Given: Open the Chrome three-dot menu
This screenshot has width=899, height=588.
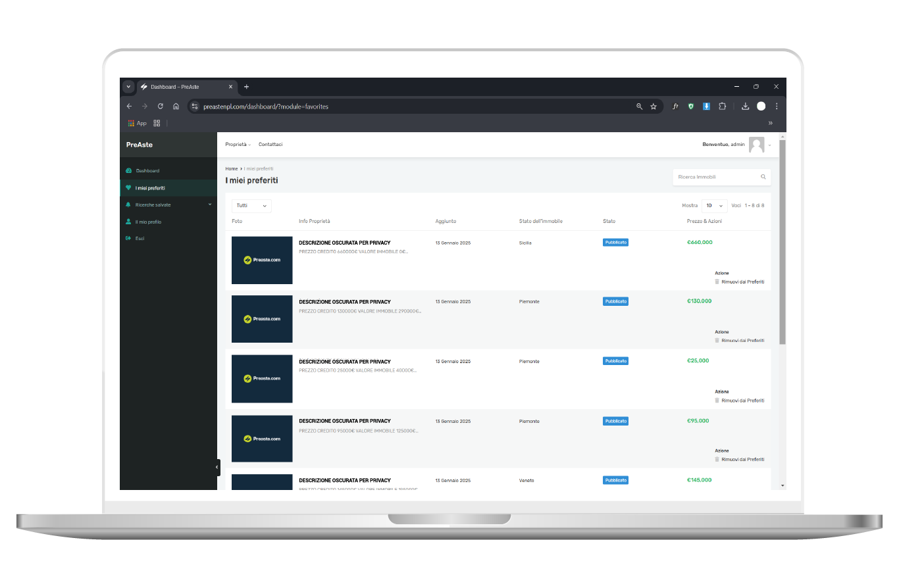Looking at the screenshot, I should click(x=777, y=106).
